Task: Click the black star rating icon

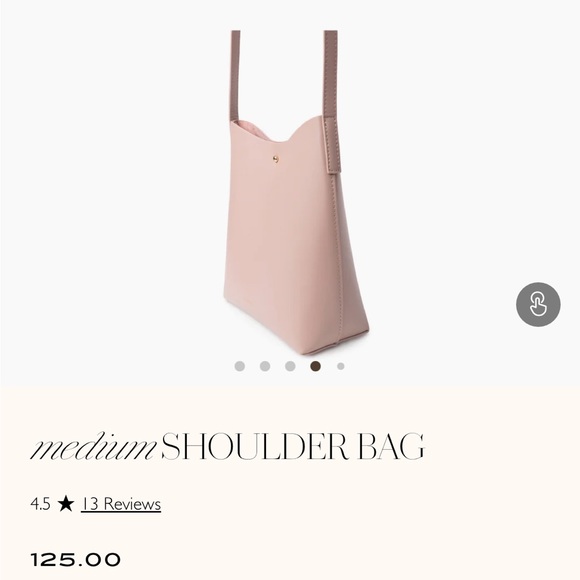Action: click(66, 503)
